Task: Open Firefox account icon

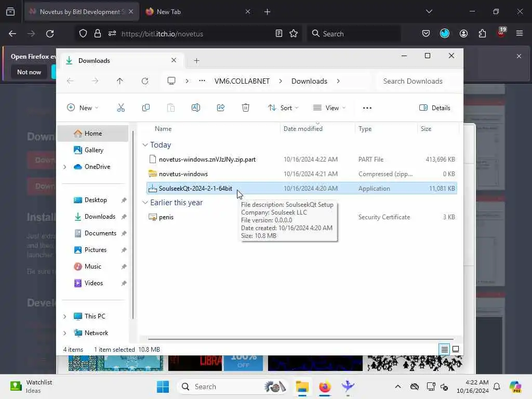Action: pyautogui.click(x=463, y=33)
